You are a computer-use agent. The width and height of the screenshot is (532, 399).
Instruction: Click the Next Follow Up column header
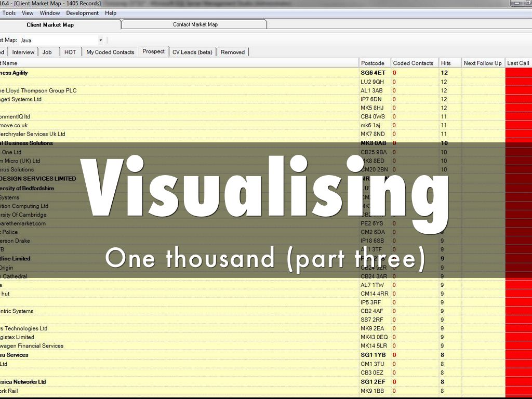tap(483, 63)
